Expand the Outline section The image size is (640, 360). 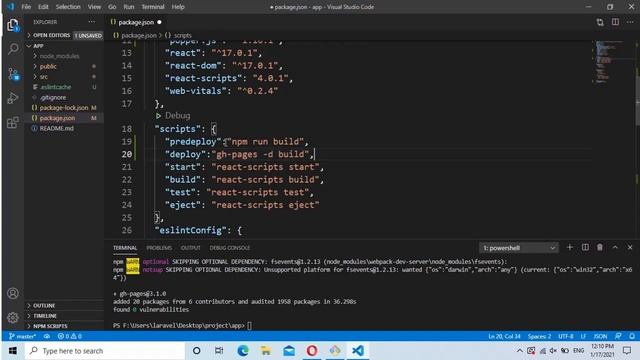64,305
